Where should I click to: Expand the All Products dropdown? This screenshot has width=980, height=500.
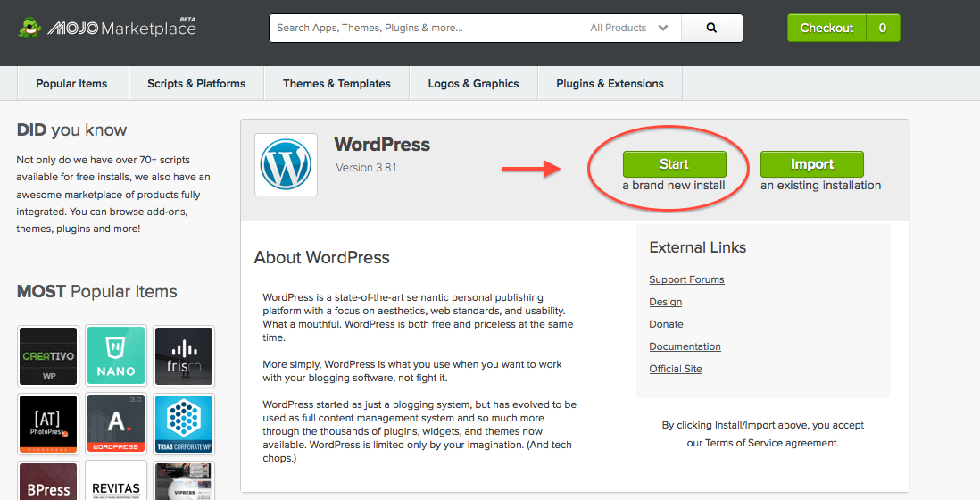629,28
